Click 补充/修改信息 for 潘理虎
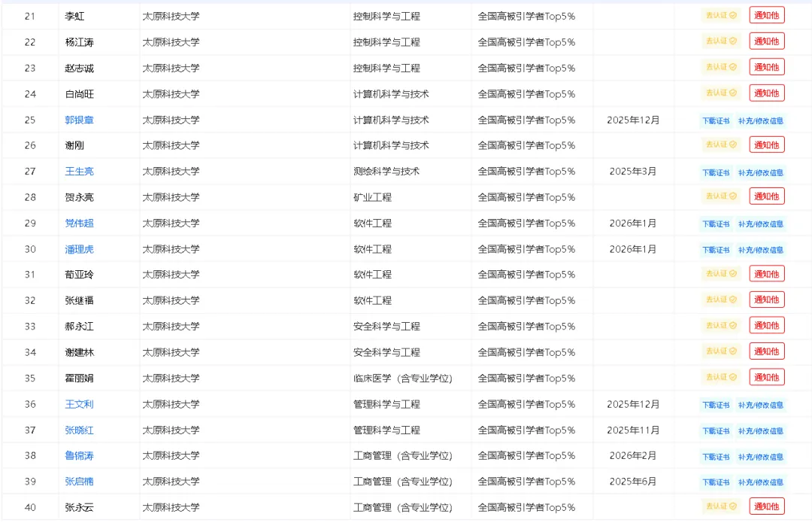812x526 pixels. [760, 250]
